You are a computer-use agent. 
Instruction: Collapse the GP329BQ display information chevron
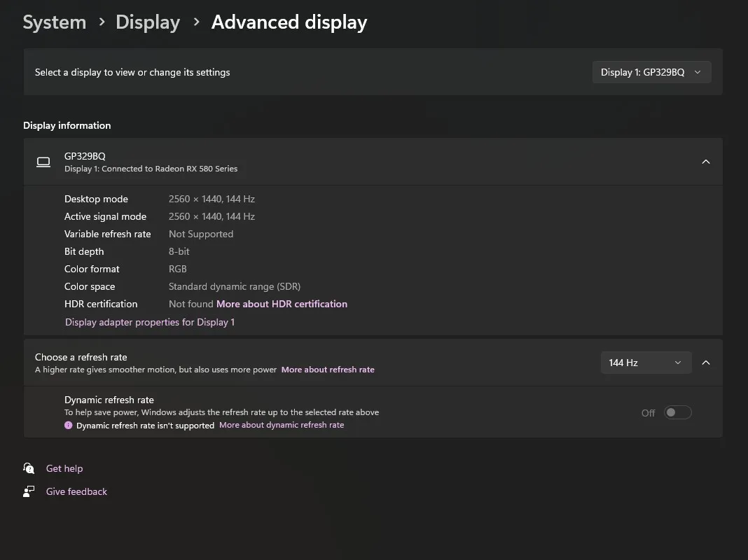tap(705, 162)
